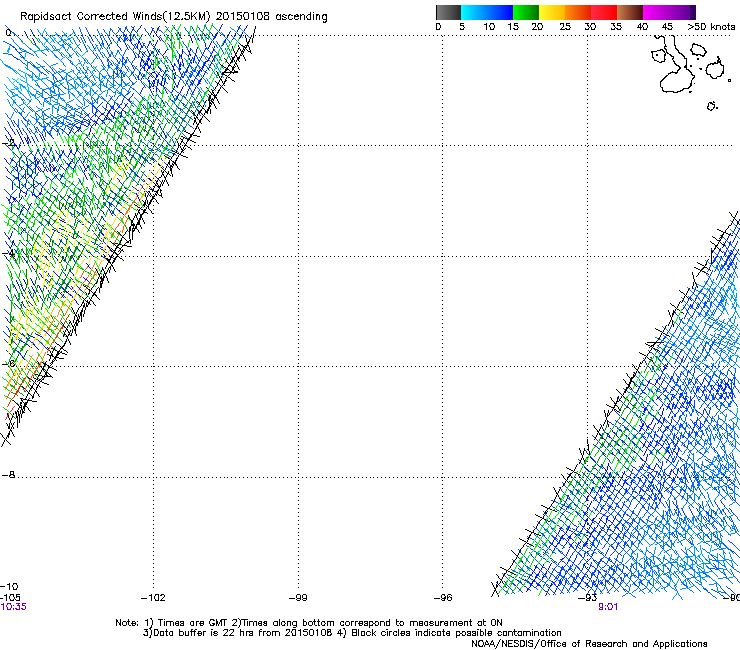Viewport: 740px width, 650px height.
Task: Select the cyan-blue 5-15 knots legend color
Action: 487,12
